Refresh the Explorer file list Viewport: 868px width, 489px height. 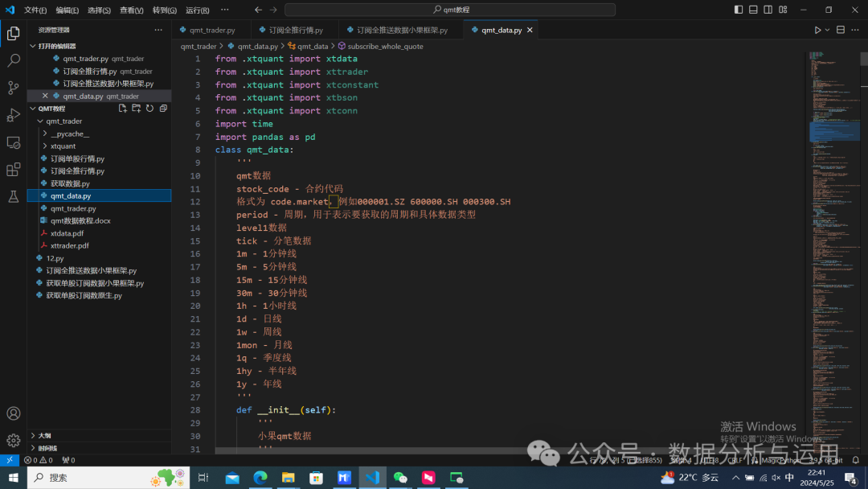pos(149,108)
